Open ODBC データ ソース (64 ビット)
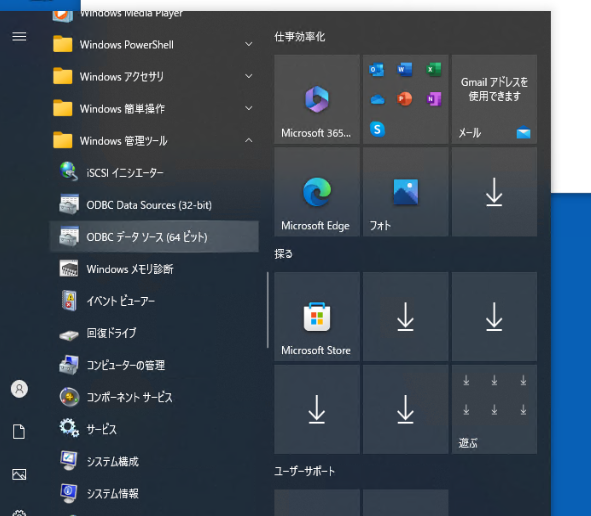This screenshot has height=516, width=591. pos(154,237)
